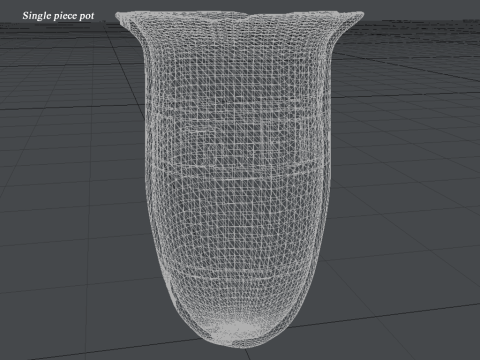Click the 'Single piece pot' caption
Image resolution: width=480 pixels, height=360 pixels.
[x=58, y=16]
